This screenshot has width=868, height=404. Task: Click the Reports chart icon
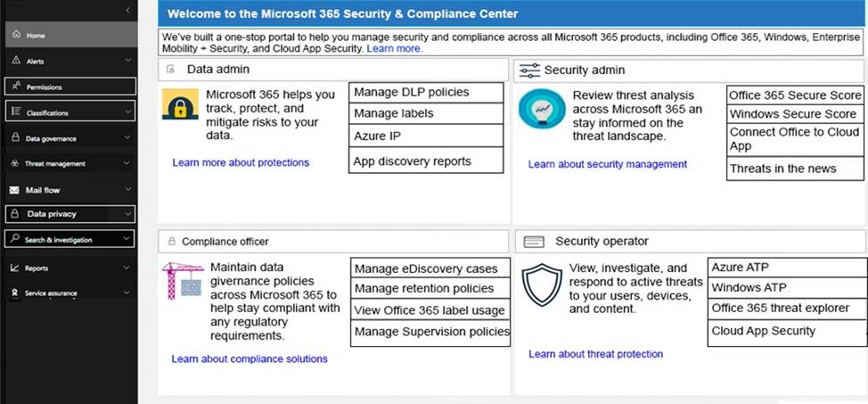pyautogui.click(x=15, y=268)
